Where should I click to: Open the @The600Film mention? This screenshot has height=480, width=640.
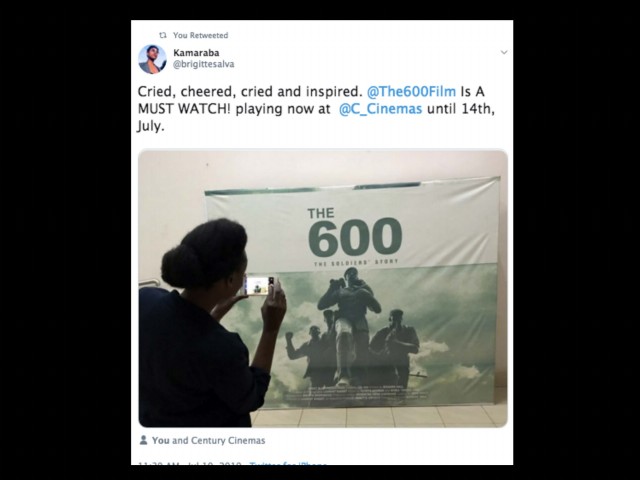411,91
